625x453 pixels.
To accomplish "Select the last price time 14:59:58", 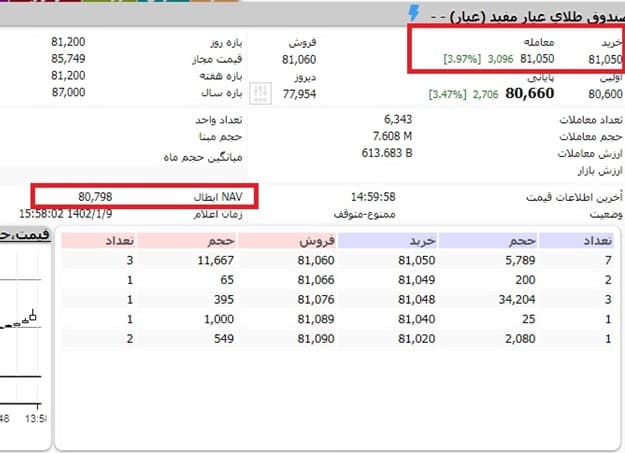I will point(373,197).
